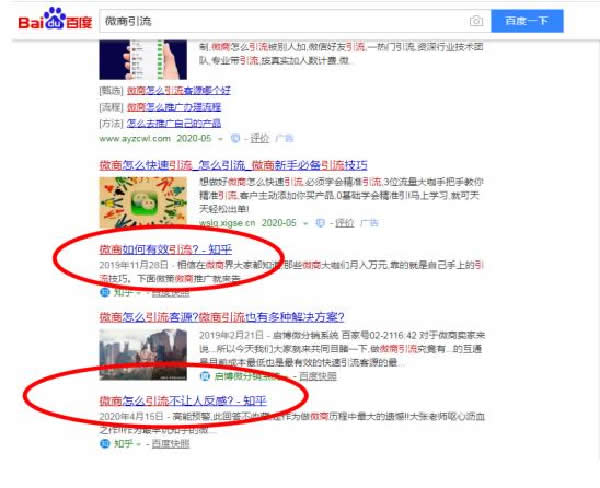Open camera image search in search box
The image size is (600, 488).
pyautogui.click(x=476, y=21)
